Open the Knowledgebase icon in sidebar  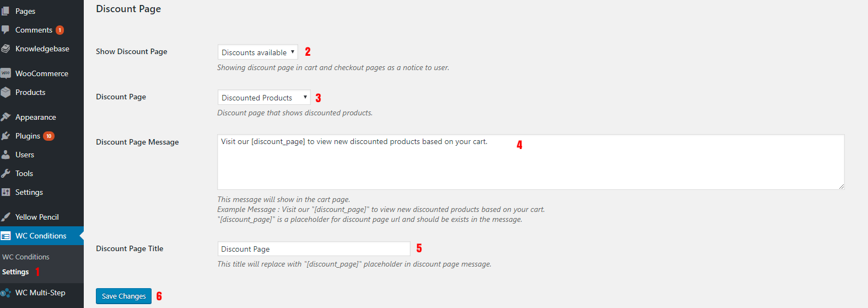[6, 49]
